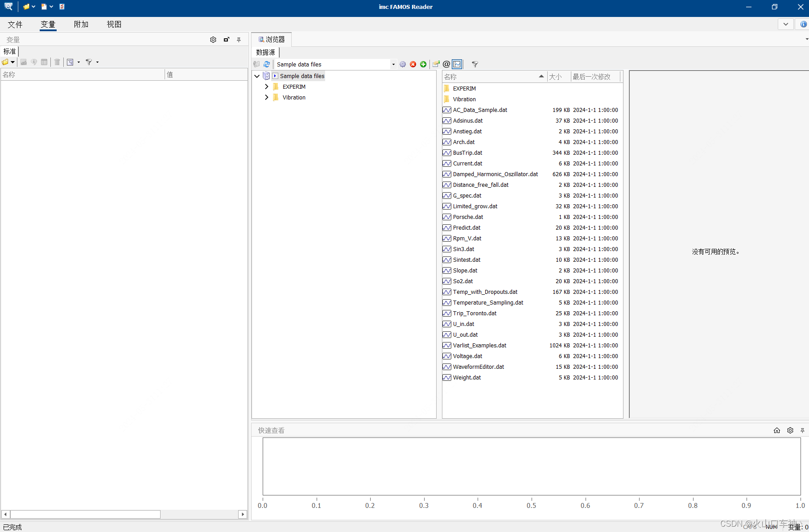The width and height of the screenshot is (809, 532).
Task: Open the 文件 menu
Action: [x=15, y=25]
